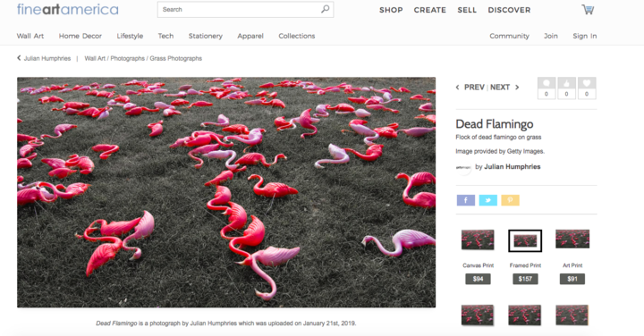Open Stationery category
Viewport: 644px width, 336px height.
tap(206, 36)
